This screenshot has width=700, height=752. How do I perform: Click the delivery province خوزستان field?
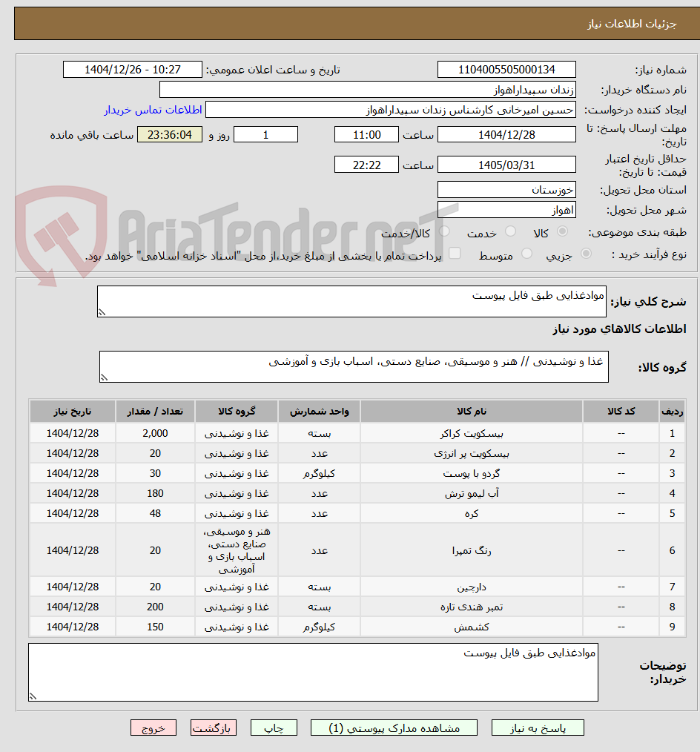pos(506,190)
